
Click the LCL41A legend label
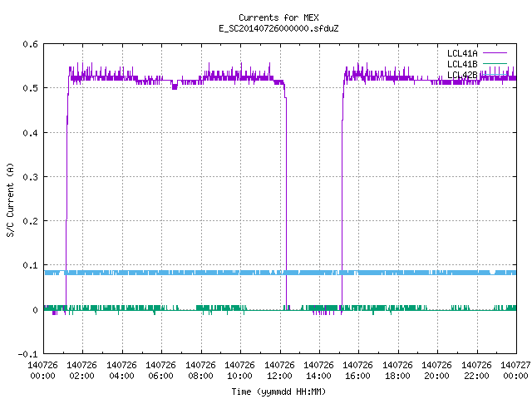pos(462,53)
